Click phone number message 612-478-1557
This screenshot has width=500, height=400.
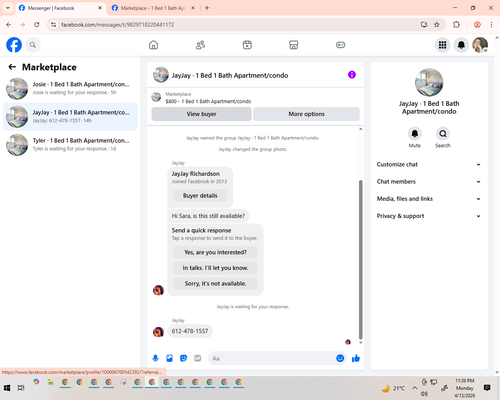[x=190, y=331]
